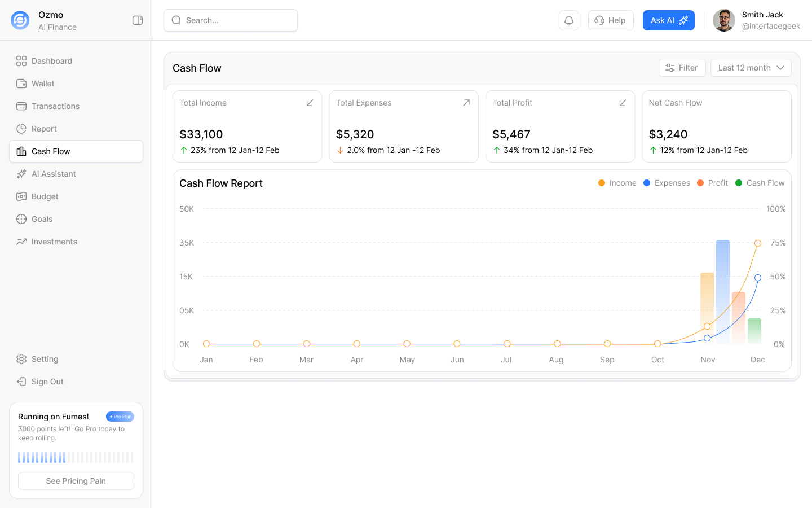Open the Smith Jack profile menu
Screen dimensions: 812x508
[756, 20]
